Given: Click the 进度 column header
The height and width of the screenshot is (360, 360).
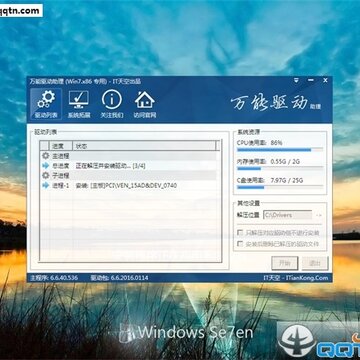Looking at the screenshot, I should [x=61, y=146].
